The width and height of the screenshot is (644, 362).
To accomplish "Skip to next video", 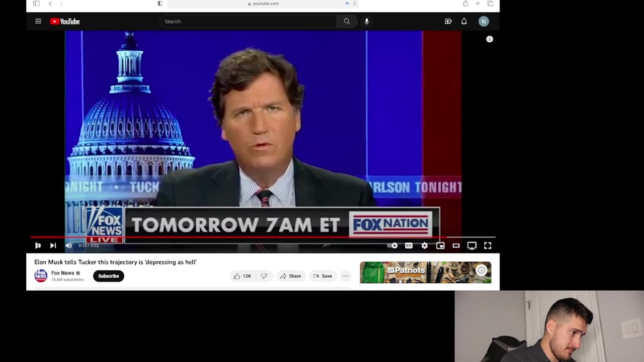I will pyautogui.click(x=53, y=245).
